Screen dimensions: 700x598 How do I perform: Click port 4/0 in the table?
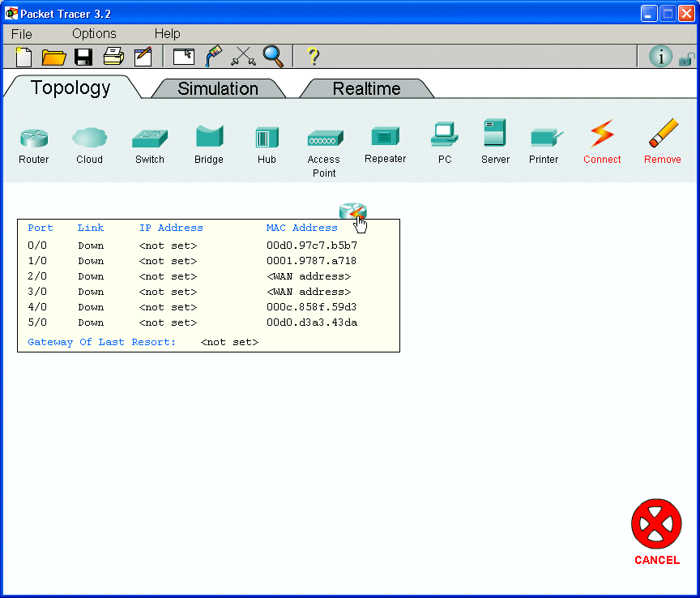point(37,307)
